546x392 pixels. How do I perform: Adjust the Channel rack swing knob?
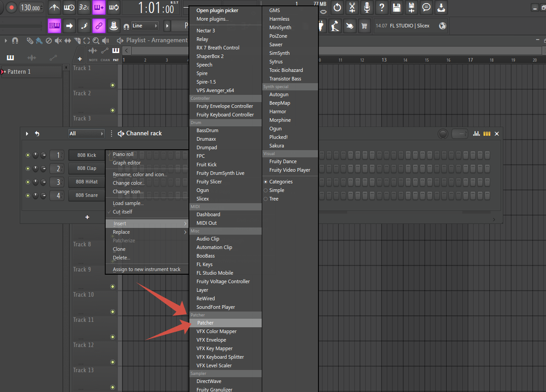coord(443,134)
